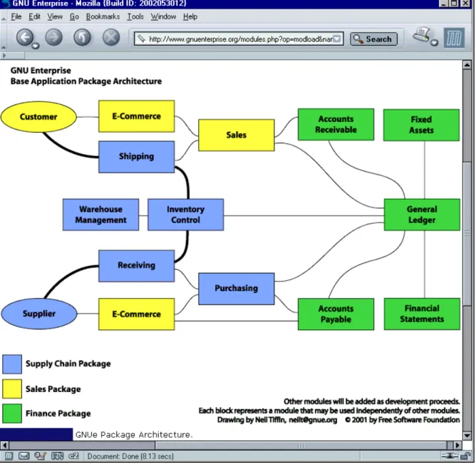476x467 pixels.
Task: Click the Forward navigation arrow
Action: [53, 37]
